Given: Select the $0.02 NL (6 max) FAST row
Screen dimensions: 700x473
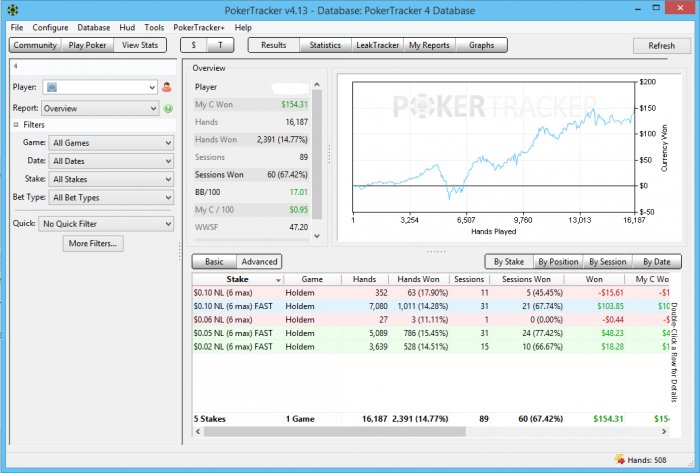Looking at the screenshot, I should 431,347.
